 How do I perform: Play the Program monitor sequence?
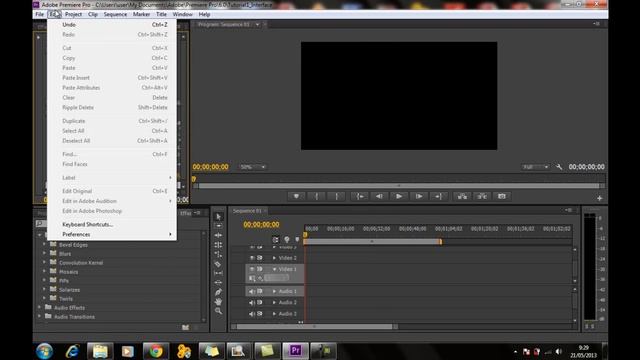[x=399, y=196]
